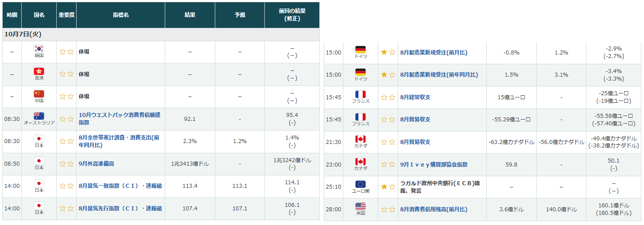Open the 8月経常収支 link for France
This screenshot has width=644, height=225.
pos(415,97)
